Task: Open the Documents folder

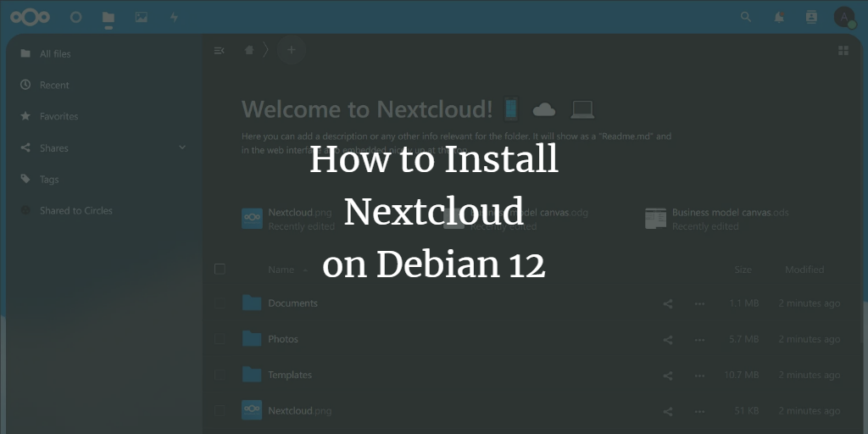Action: pyautogui.click(x=292, y=303)
